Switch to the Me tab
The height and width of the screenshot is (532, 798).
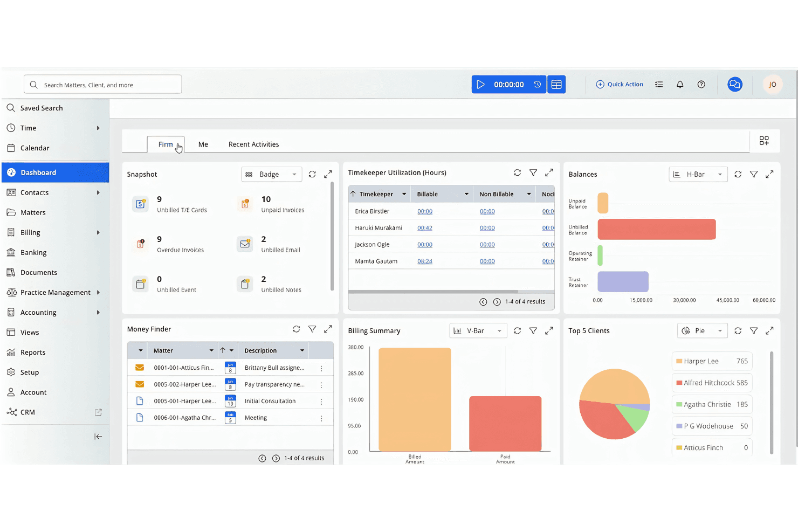pos(203,144)
